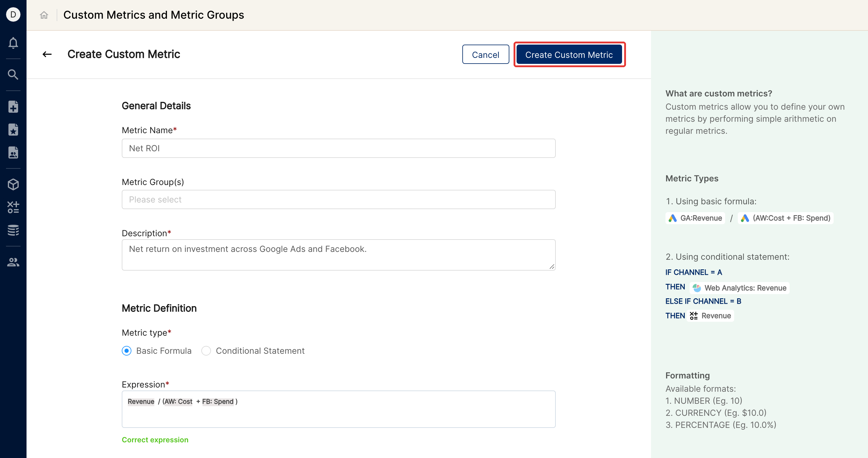Click the 'IF CHANNEL = A' example line
The height and width of the screenshot is (458, 868).
click(x=693, y=272)
